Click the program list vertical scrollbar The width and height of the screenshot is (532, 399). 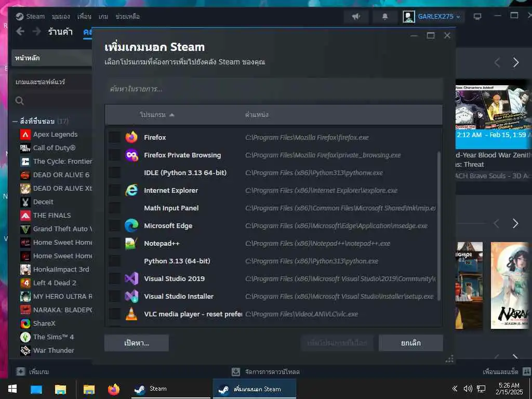(438, 225)
